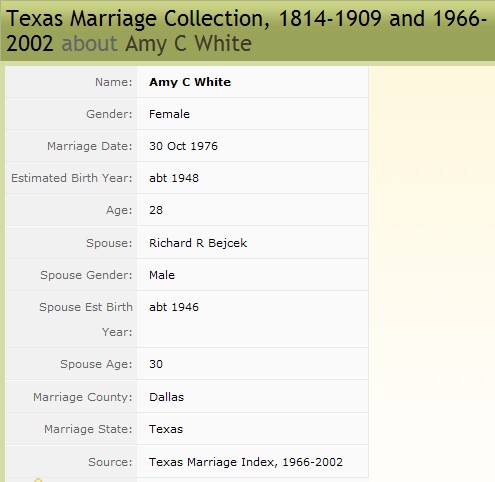The width and height of the screenshot is (495, 482).
Task: Click the Spouse field label
Action: [109, 243]
